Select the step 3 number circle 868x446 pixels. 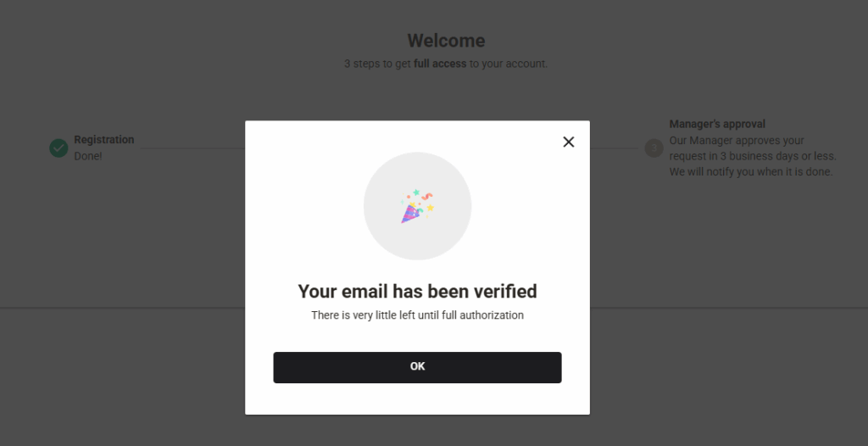654,148
